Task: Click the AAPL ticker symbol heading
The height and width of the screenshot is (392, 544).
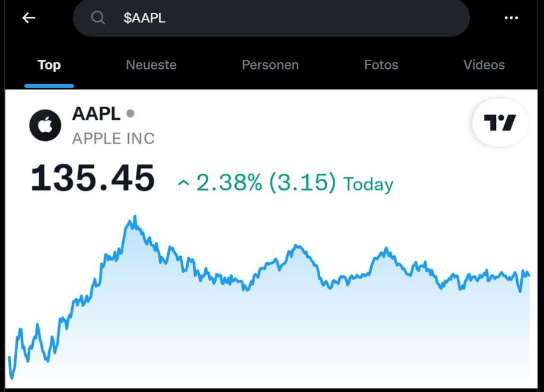Action: [96, 113]
